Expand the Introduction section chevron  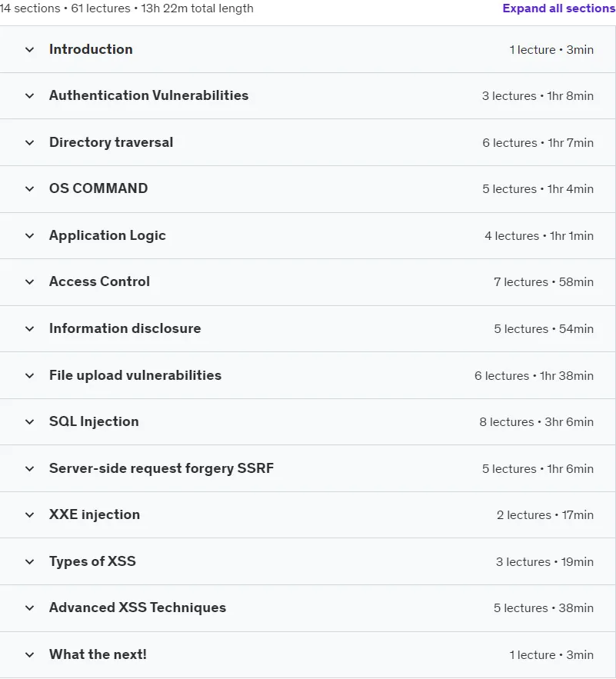pos(29,50)
